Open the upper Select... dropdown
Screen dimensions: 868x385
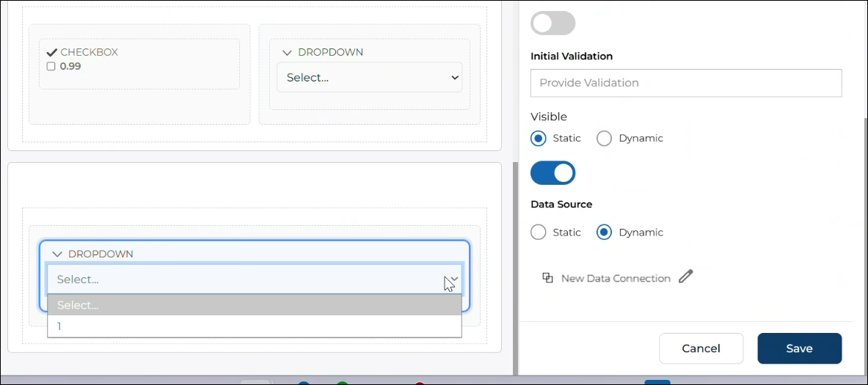pos(369,78)
